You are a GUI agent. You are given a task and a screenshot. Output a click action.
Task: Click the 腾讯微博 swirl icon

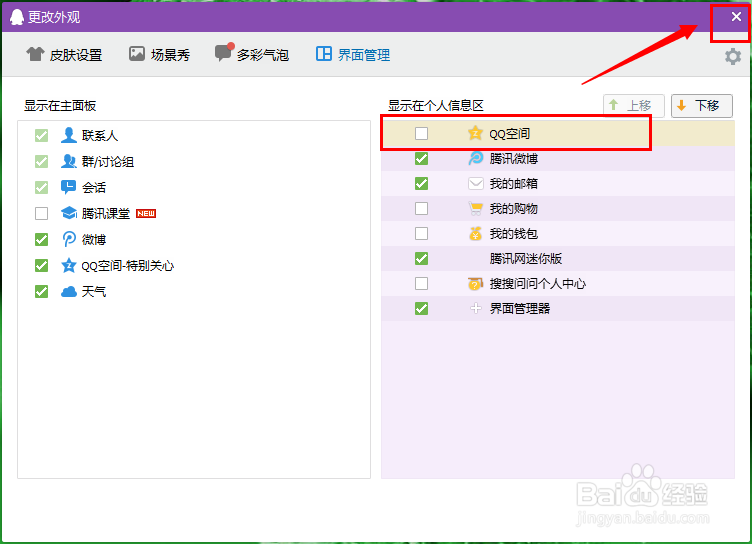475,158
